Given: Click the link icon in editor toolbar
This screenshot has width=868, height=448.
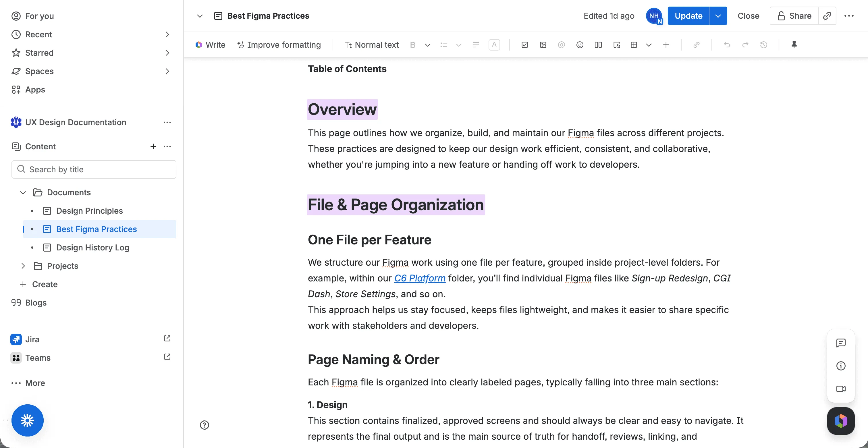Looking at the screenshot, I should tap(697, 45).
